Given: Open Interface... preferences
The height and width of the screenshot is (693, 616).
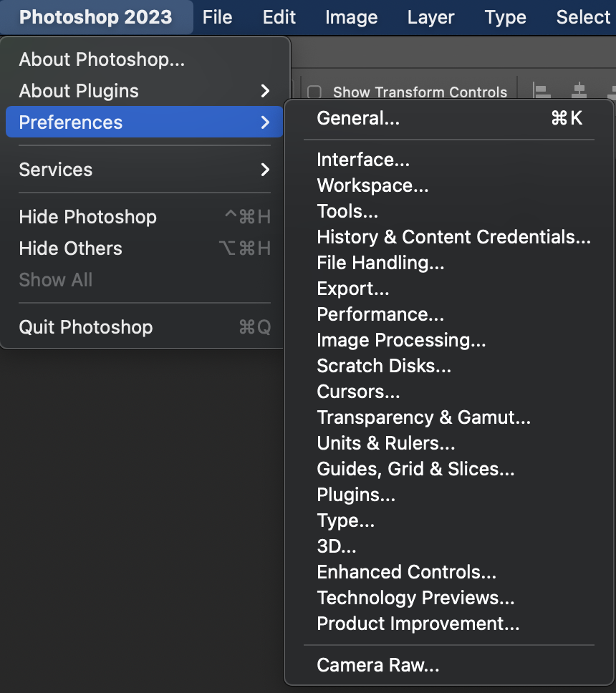Looking at the screenshot, I should (449, 160).
